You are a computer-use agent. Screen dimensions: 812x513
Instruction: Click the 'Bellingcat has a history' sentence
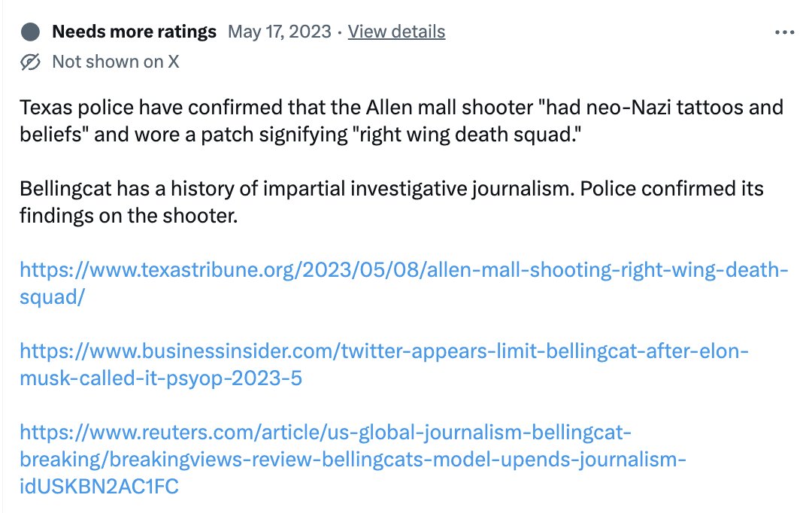[x=297, y=189]
